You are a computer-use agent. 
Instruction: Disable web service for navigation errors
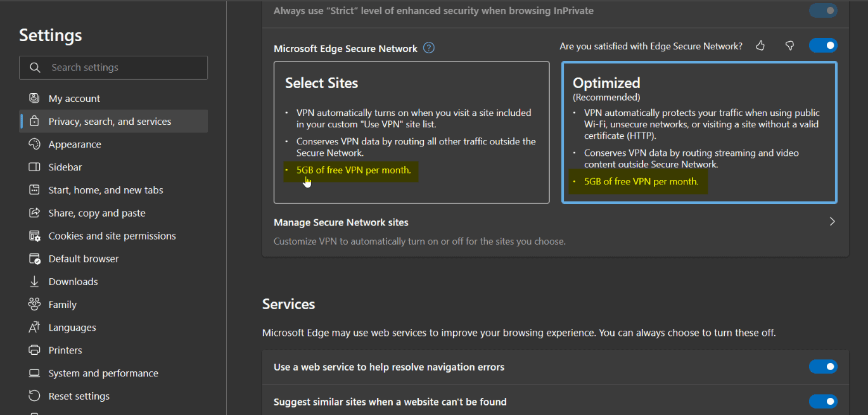tap(823, 367)
